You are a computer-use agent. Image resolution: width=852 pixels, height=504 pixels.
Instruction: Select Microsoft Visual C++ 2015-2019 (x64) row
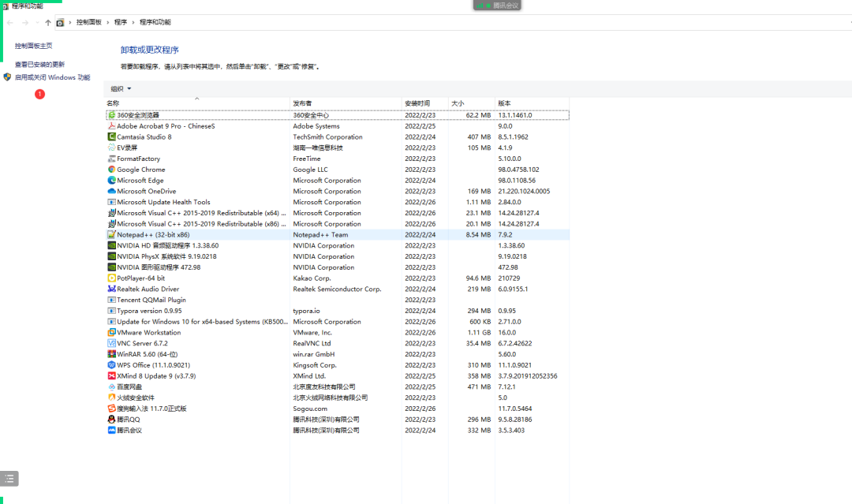pyautogui.click(x=338, y=213)
